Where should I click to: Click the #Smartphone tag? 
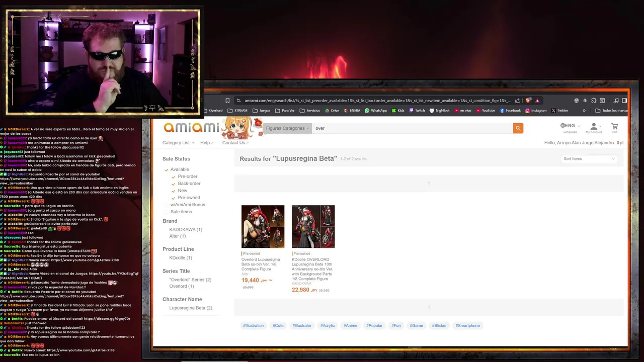468,326
